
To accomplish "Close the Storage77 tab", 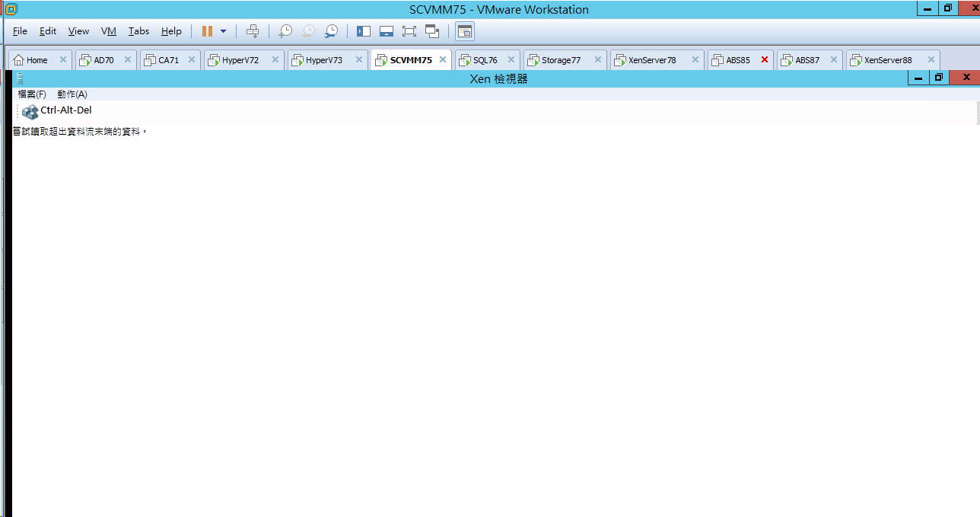I will click(598, 59).
